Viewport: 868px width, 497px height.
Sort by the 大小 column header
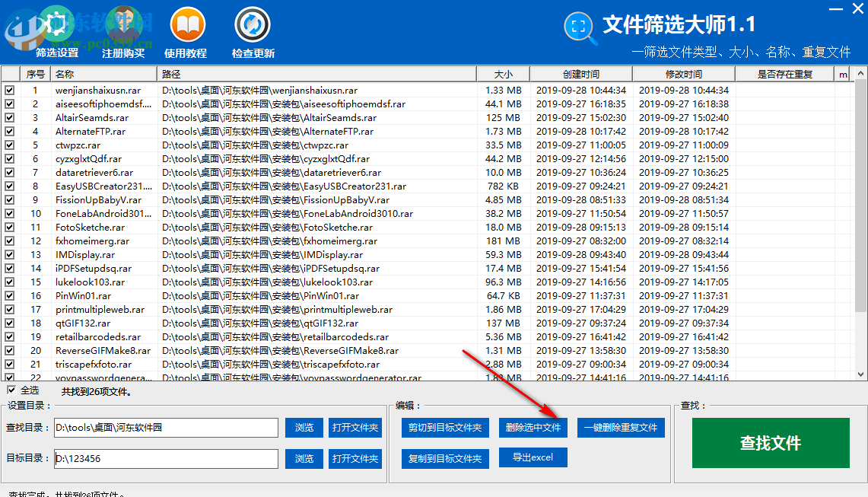click(x=503, y=74)
